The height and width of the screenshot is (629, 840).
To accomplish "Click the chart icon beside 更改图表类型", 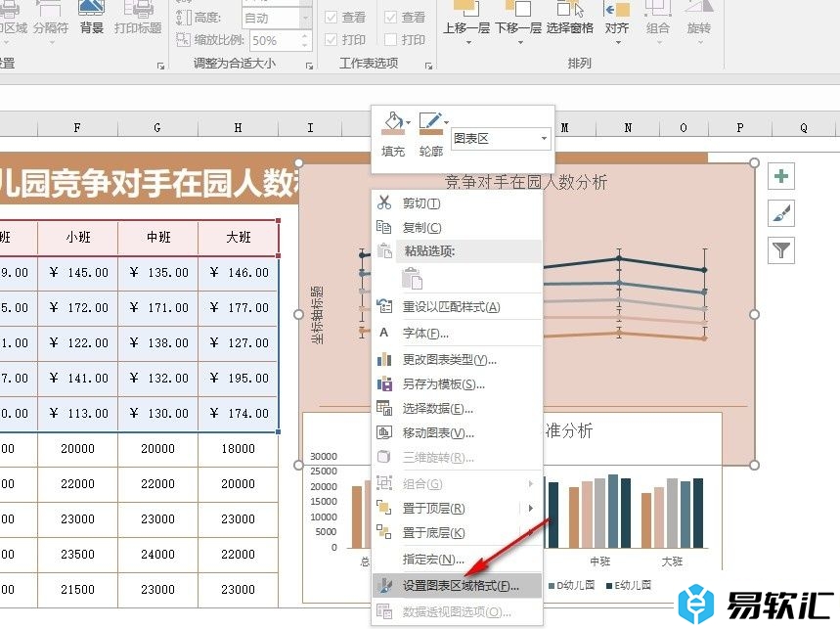I will coord(384,359).
